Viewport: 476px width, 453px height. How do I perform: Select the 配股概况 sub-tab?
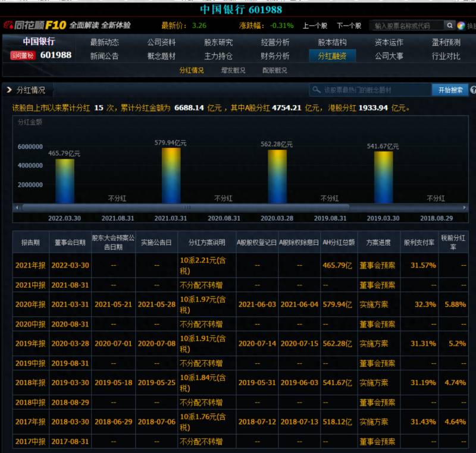click(275, 70)
